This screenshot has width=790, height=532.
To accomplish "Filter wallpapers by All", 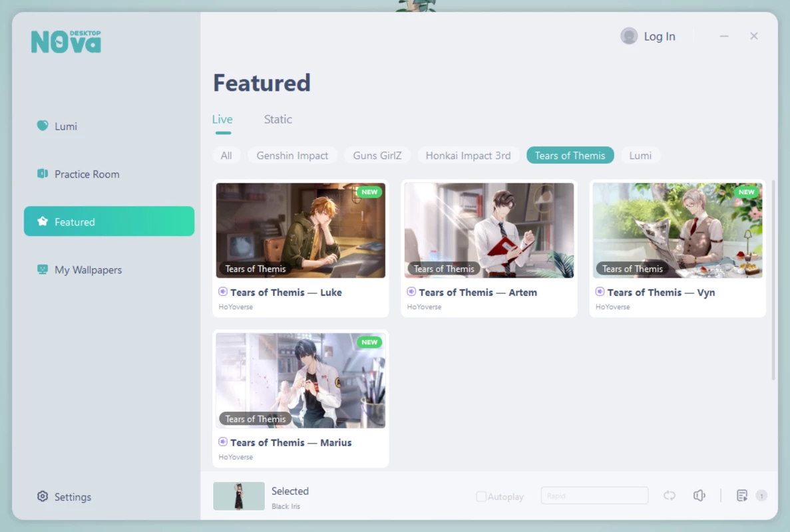I will pos(226,156).
